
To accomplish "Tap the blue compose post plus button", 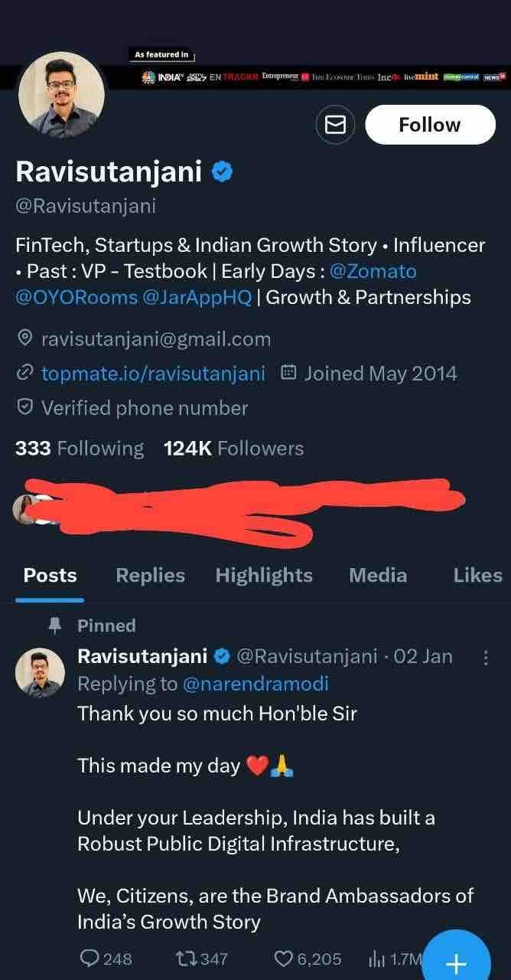I will click(456, 962).
